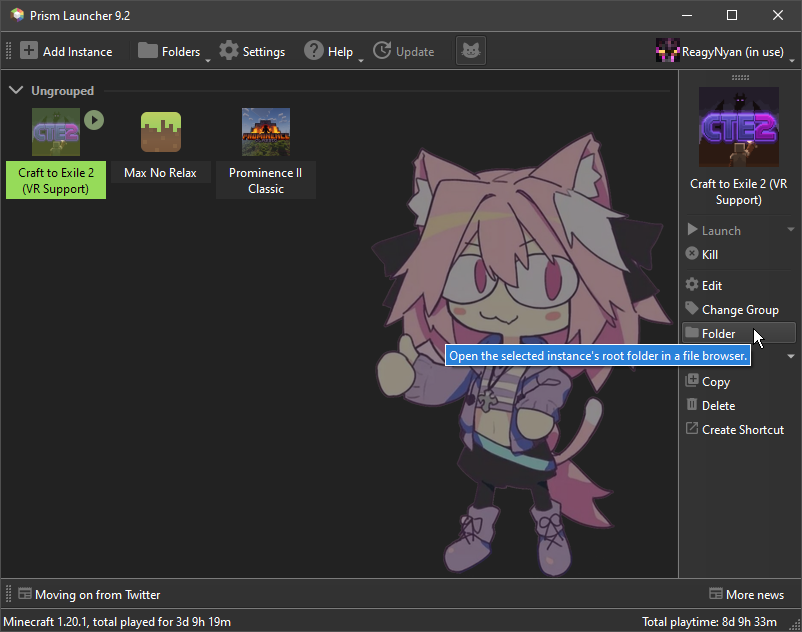Click the Delete trash icon
The height and width of the screenshot is (632, 802).
point(692,404)
